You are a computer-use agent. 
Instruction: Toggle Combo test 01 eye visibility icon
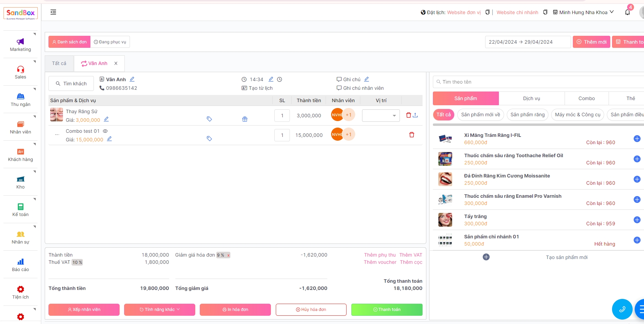(x=105, y=131)
